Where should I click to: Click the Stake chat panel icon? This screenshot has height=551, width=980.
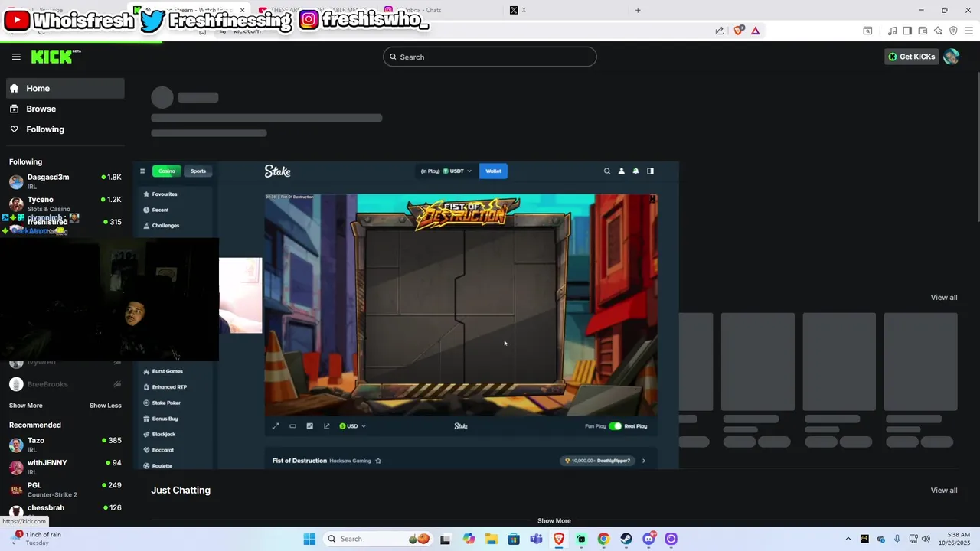pos(650,171)
